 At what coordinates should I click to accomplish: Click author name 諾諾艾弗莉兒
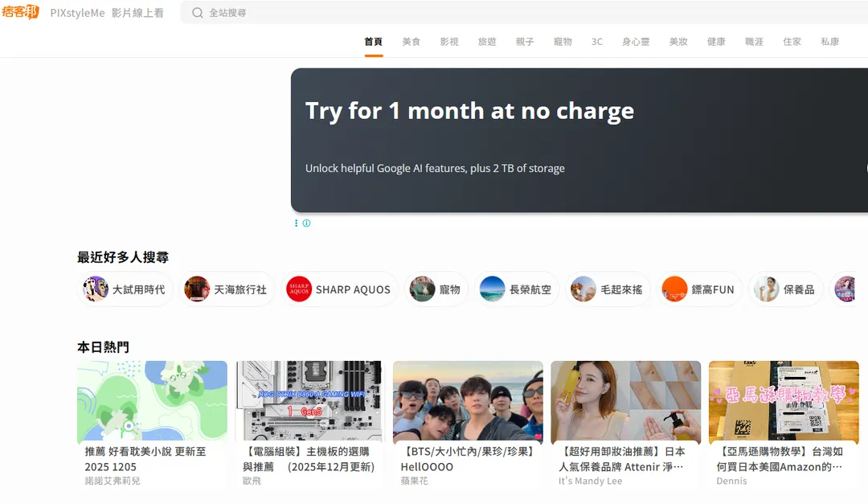tap(113, 481)
